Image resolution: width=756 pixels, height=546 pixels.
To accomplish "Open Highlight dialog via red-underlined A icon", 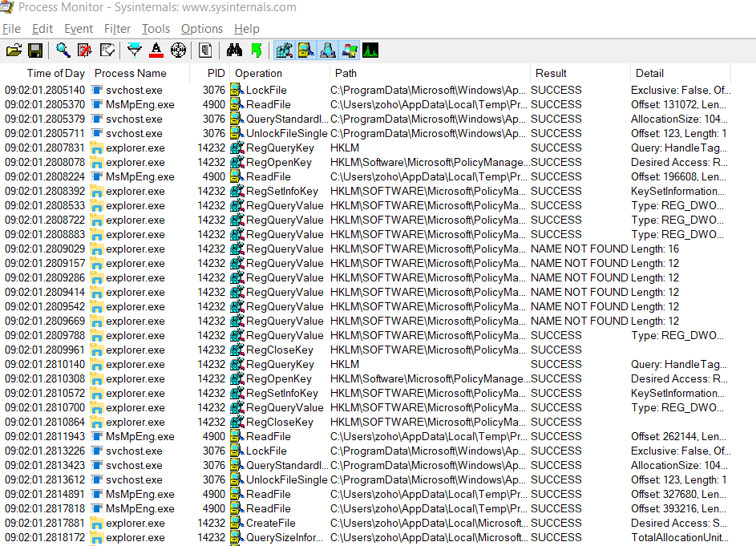I will (156, 51).
